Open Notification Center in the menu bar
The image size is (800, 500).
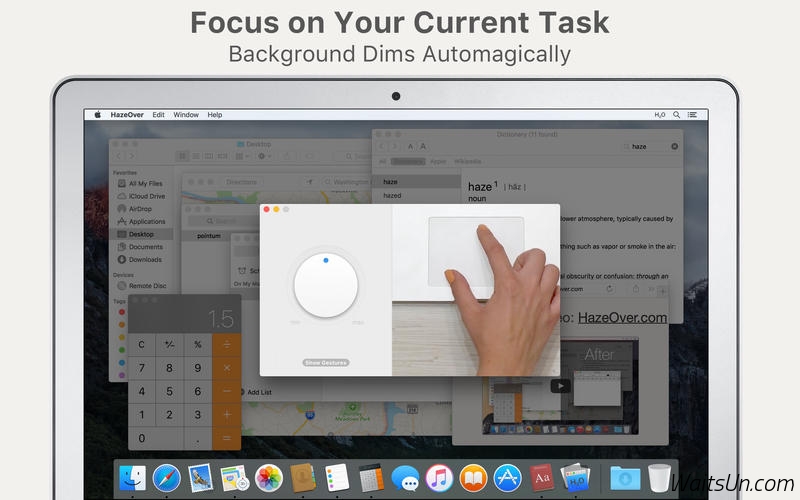tap(692, 115)
